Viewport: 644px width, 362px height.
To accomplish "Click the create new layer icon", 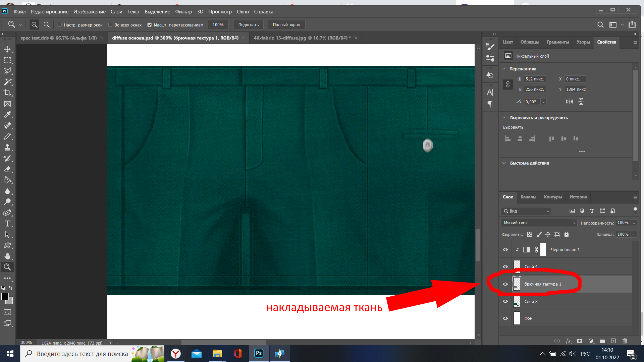I will point(613,341).
